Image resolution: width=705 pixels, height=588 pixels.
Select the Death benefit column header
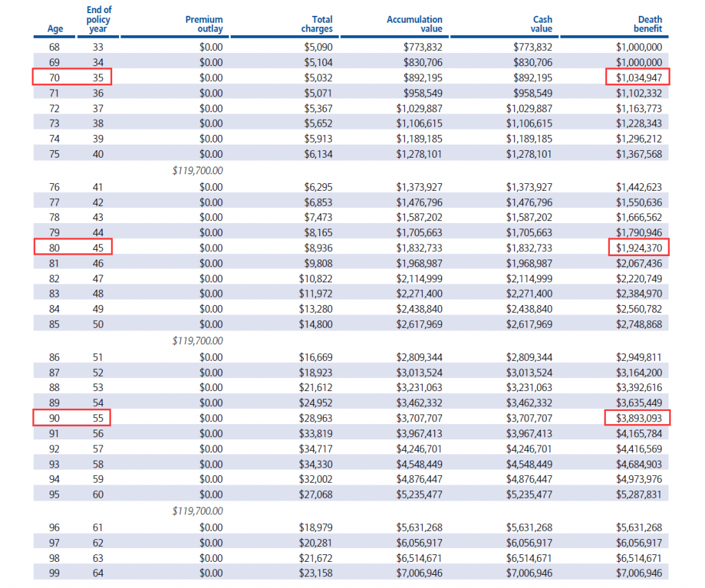[648, 24]
